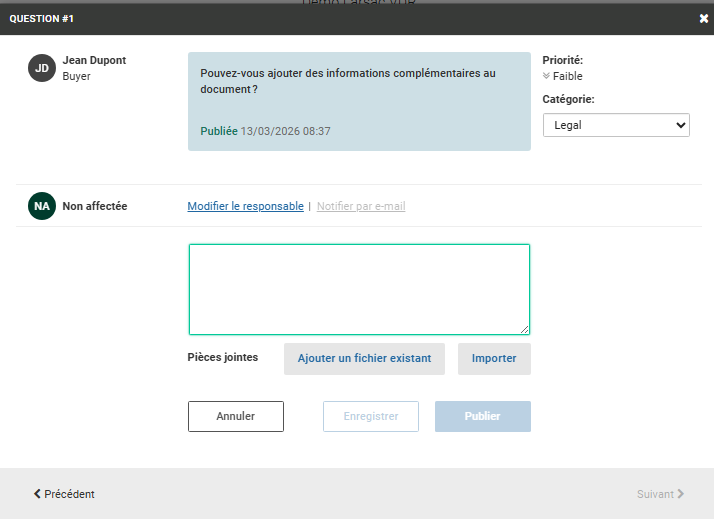Click the right chevron beside Suivant
This screenshot has height=519, width=714.
(x=680, y=494)
